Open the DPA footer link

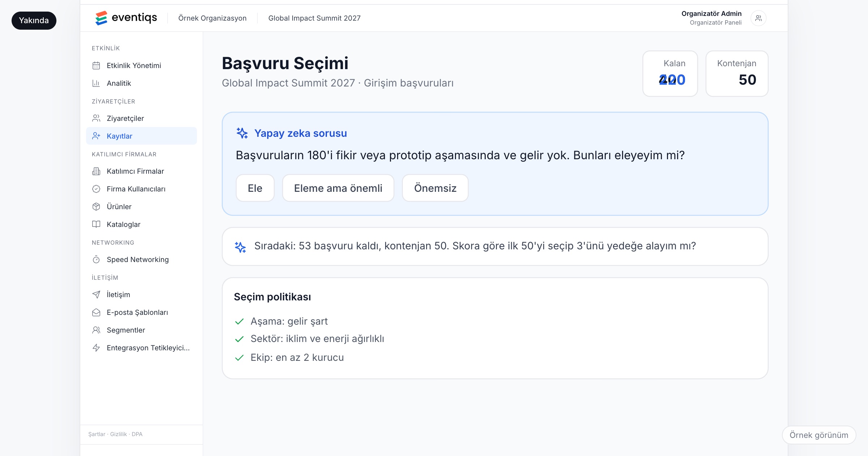[x=137, y=434]
